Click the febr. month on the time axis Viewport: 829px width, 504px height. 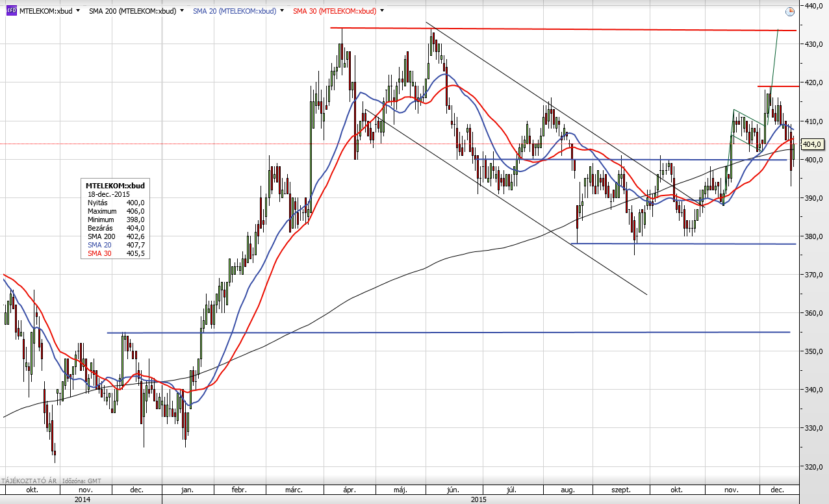240,490
